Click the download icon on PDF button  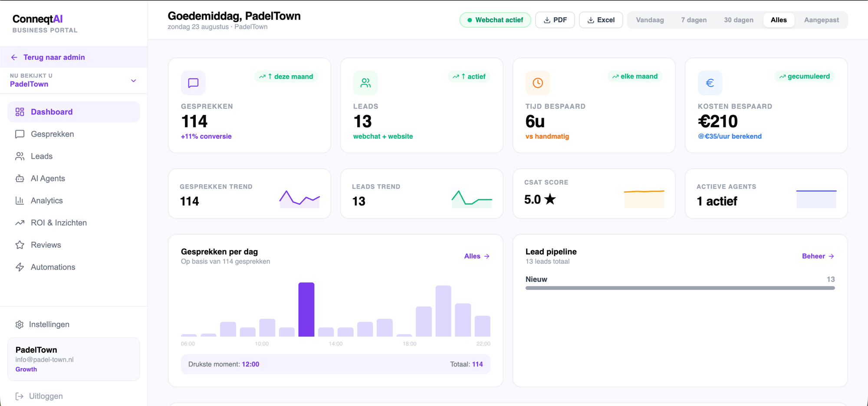[x=547, y=20]
